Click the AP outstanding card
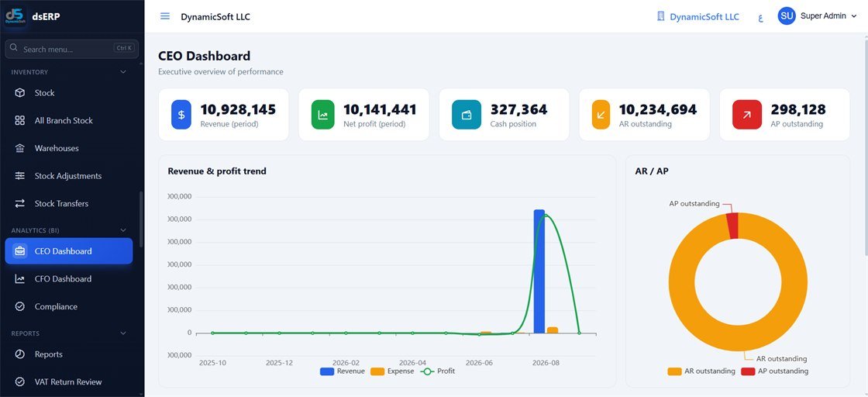Viewport: 868px width, 397px height. tap(785, 115)
